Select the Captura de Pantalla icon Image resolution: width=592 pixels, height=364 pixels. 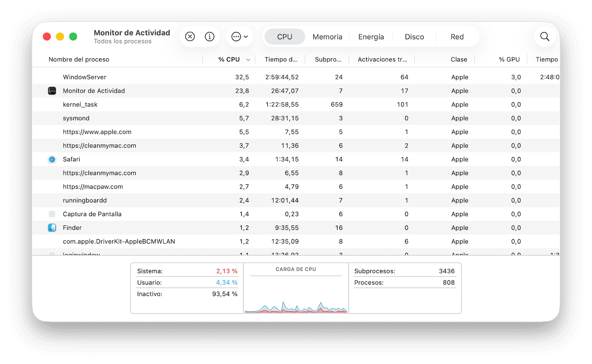[x=52, y=214]
